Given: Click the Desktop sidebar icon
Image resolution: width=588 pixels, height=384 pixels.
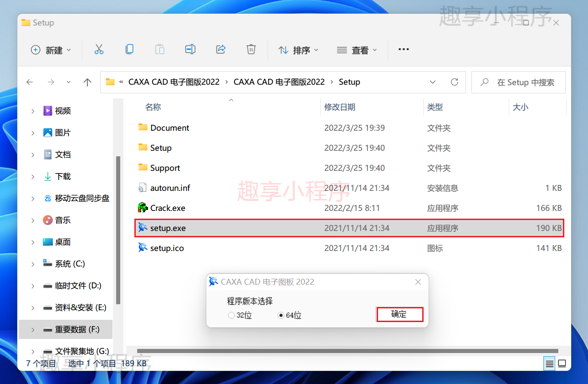Looking at the screenshot, I should 47,241.
